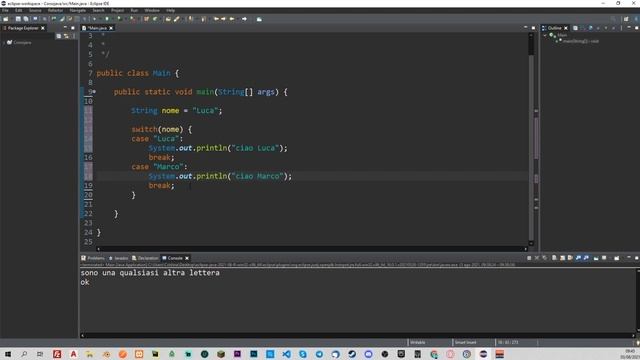Click the Save All toolbar icon
This screenshot has width=640, height=360.
click(26, 19)
